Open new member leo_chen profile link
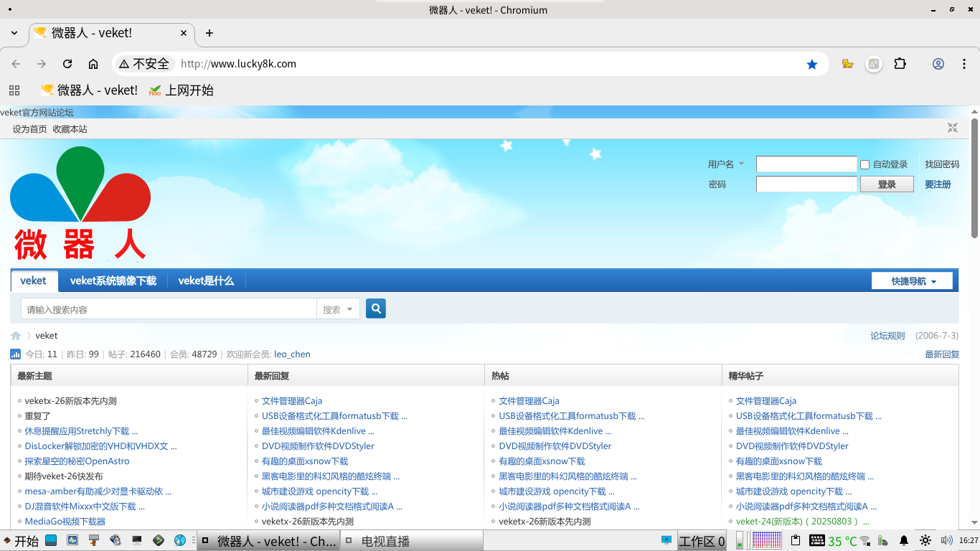Screen dimensions: 980x551 click(292, 354)
